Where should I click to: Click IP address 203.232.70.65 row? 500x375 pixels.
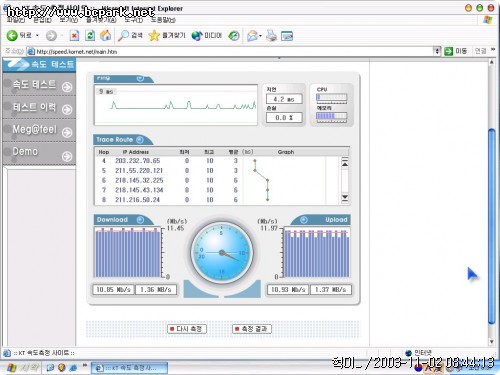(137, 161)
